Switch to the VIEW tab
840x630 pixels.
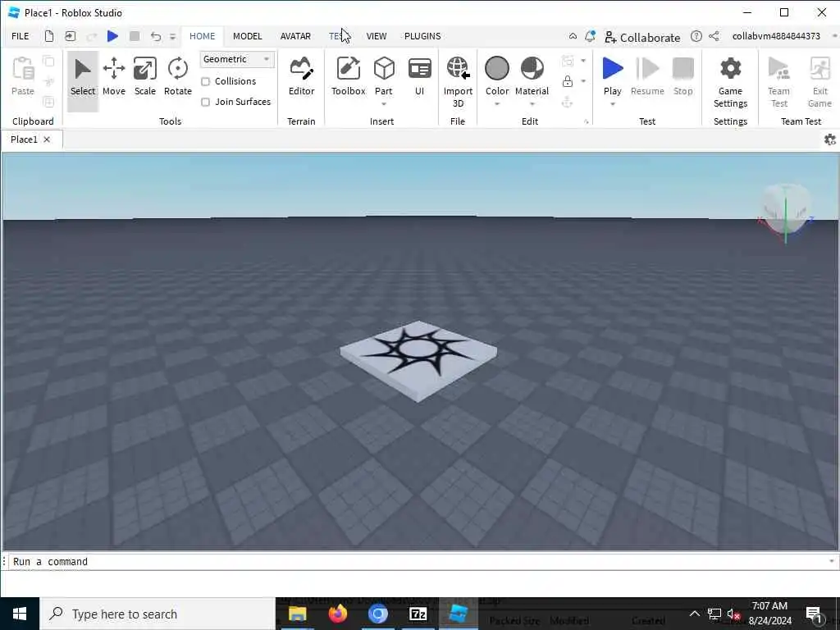click(376, 36)
